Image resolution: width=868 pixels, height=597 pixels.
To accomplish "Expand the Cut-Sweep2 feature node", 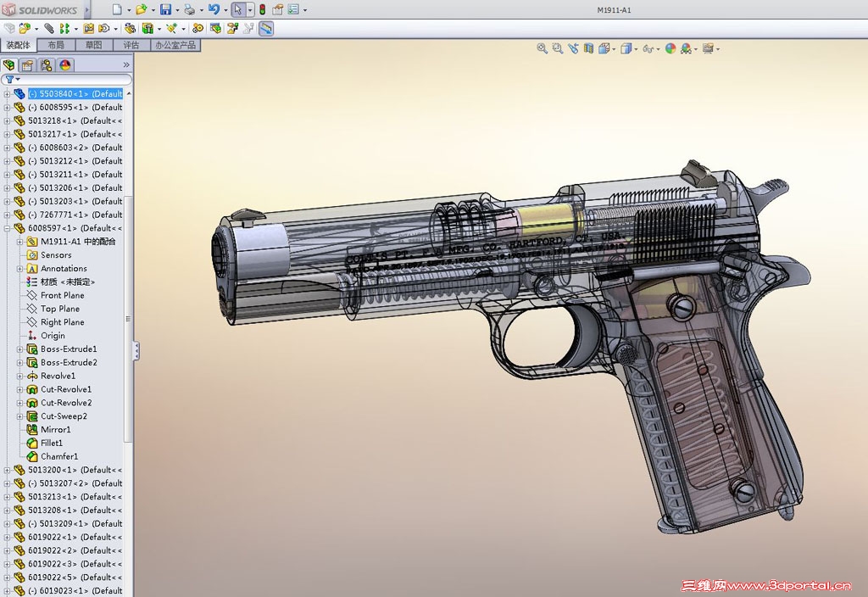I will pyautogui.click(x=20, y=416).
